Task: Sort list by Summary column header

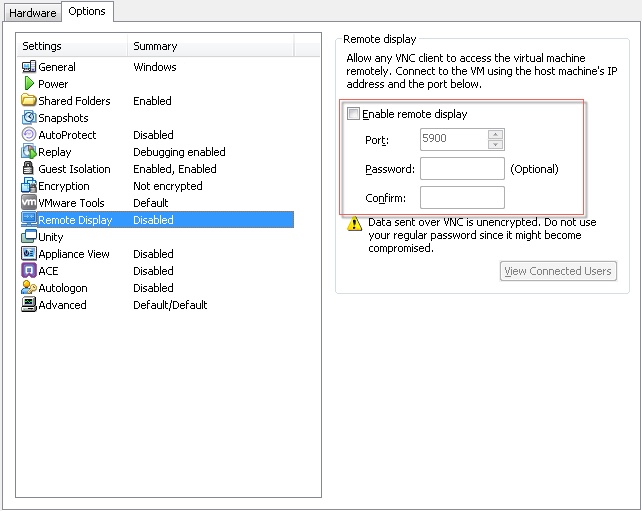Action: pyautogui.click(x=210, y=46)
